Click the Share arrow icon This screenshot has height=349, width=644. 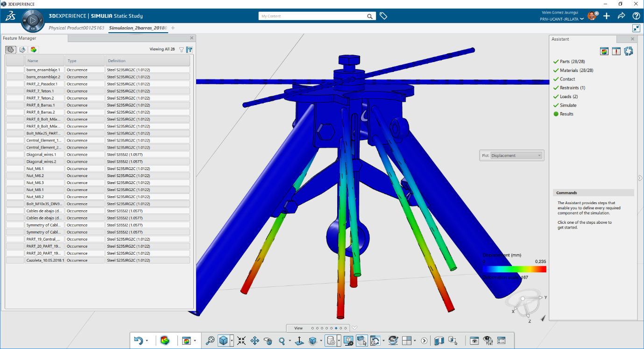click(622, 16)
